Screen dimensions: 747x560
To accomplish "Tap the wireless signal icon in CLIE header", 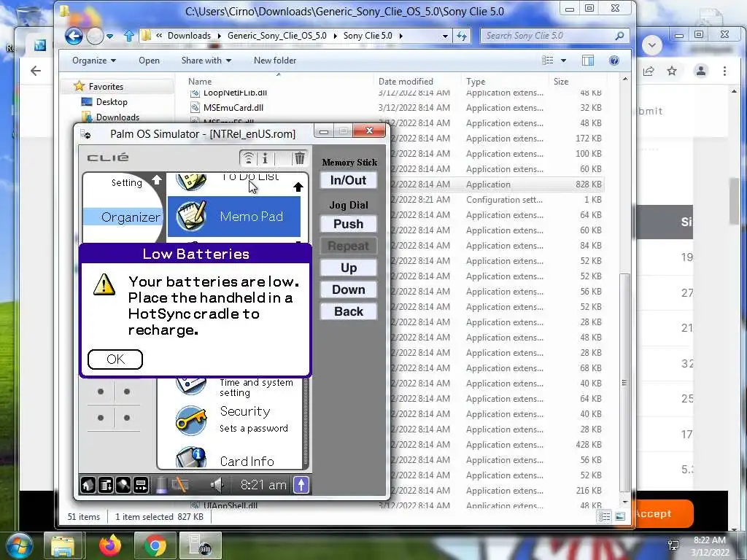I will click(x=248, y=157).
